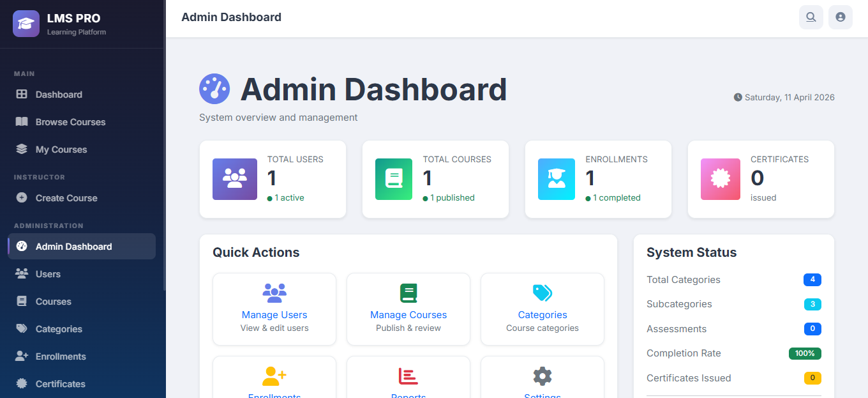The width and height of the screenshot is (868, 398).
Task: Open the Users sidebar item
Action: click(x=82, y=274)
